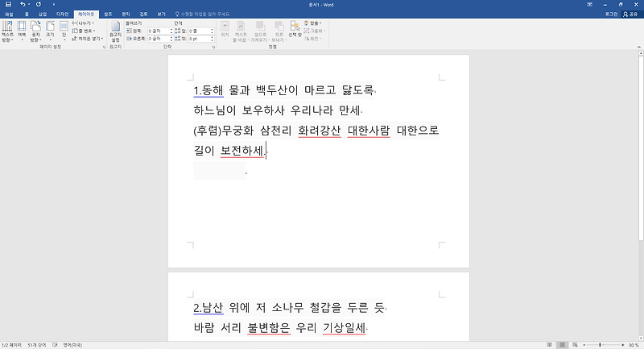Open the 회전 (Rotate) dropdown
Screen dimensions: 644x349
(x=313, y=39)
